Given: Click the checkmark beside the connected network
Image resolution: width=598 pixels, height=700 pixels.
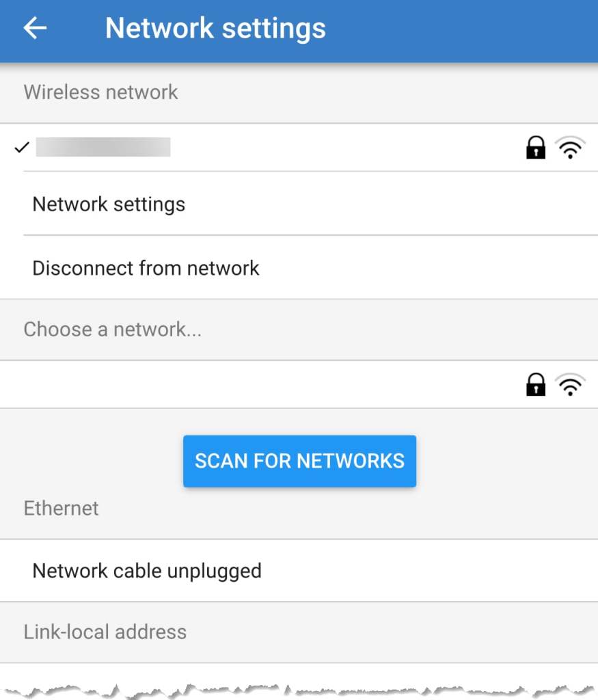Looking at the screenshot, I should [22, 147].
